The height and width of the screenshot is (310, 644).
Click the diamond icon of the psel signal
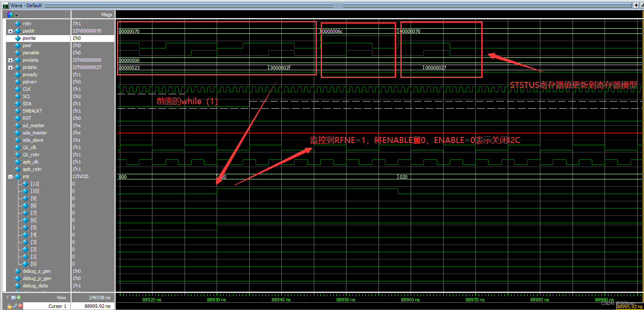[x=18, y=45]
